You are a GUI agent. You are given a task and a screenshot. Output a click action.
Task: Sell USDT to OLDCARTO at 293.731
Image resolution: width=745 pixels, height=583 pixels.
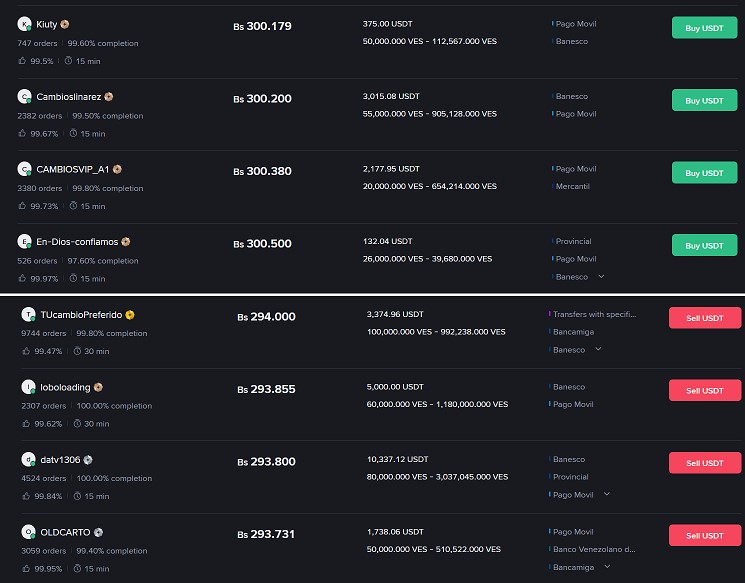[704, 535]
